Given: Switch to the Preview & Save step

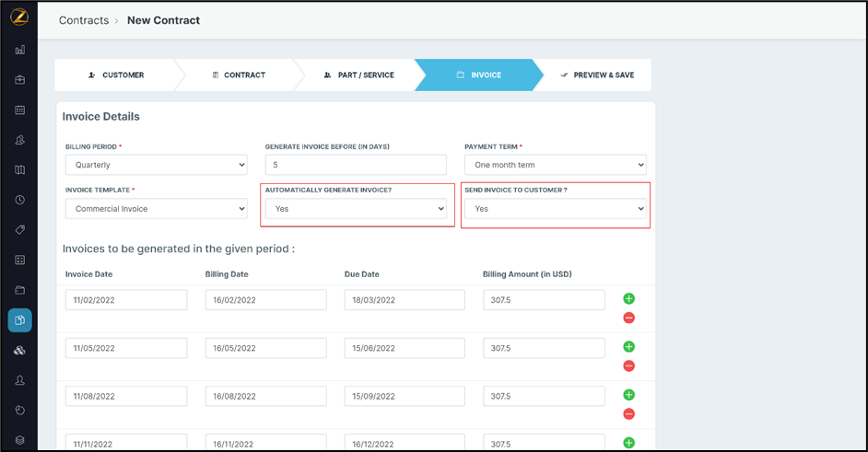Looking at the screenshot, I should coord(596,75).
